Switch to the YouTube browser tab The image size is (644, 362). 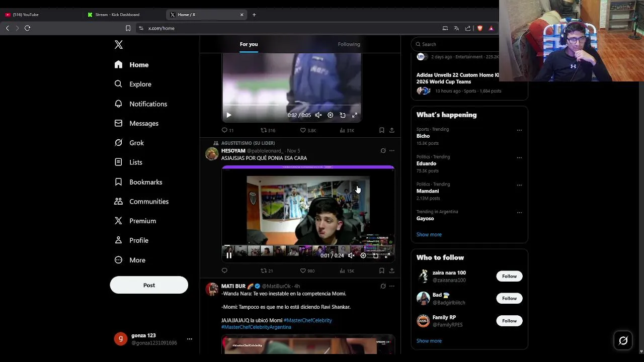[40, 15]
